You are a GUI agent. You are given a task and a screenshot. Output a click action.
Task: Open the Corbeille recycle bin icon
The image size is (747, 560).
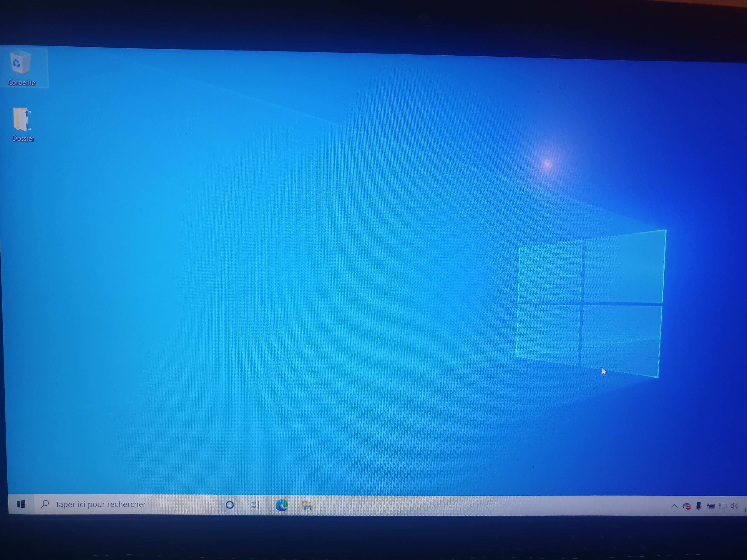[21, 62]
